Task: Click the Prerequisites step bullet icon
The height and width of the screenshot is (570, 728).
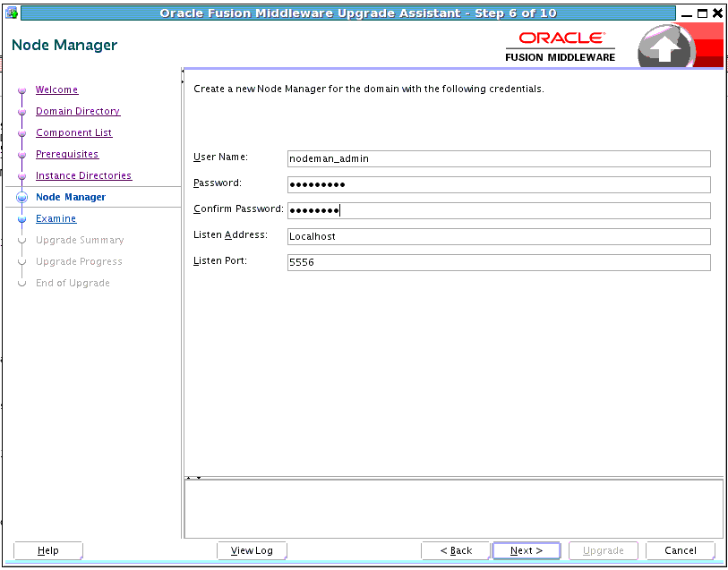Action: (x=21, y=155)
